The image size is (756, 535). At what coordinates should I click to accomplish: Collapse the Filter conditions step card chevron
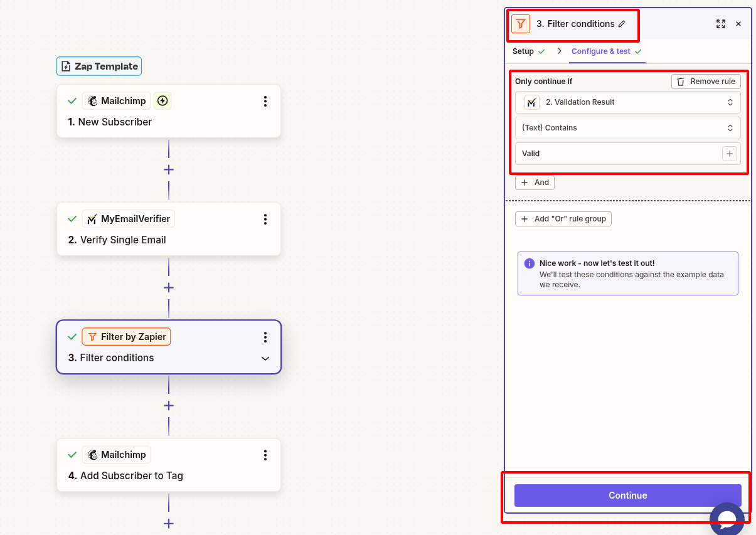tap(265, 358)
